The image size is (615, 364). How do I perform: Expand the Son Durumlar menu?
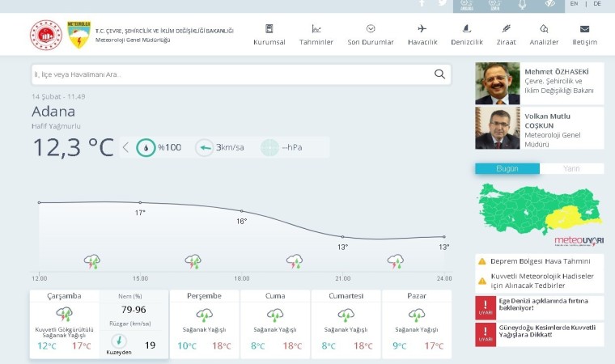click(x=371, y=35)
